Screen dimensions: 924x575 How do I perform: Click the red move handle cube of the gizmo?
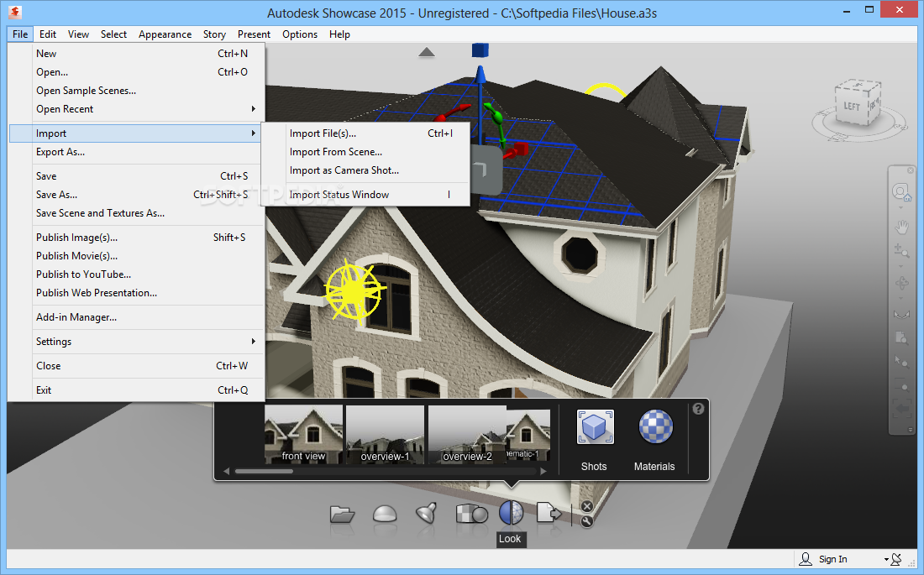[520, 149]
